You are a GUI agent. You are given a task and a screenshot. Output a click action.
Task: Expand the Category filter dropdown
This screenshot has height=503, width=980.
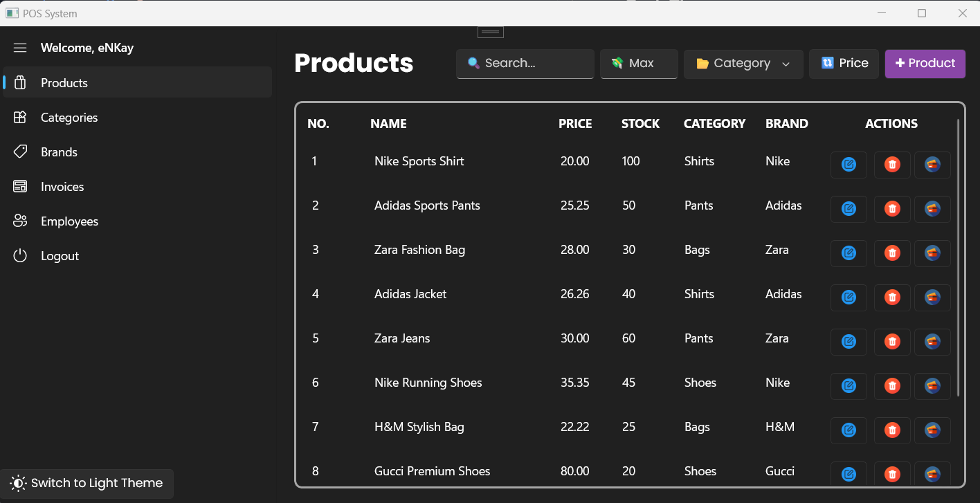pos(743,64)
